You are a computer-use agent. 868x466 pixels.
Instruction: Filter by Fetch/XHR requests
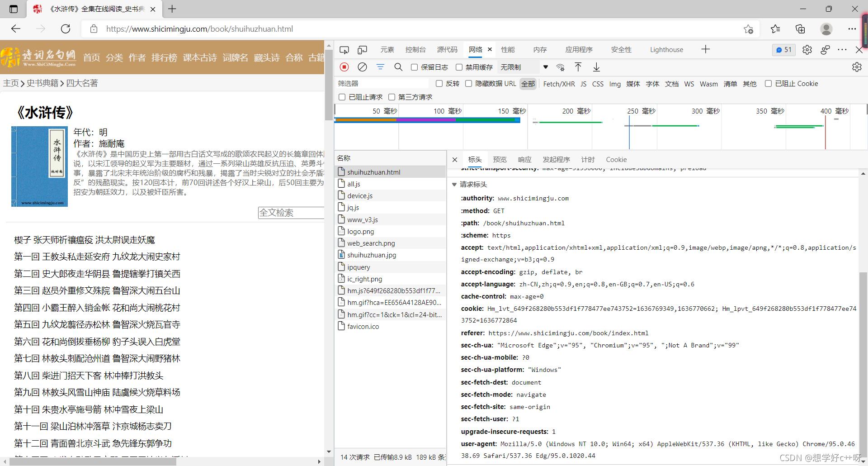(559, 84)
